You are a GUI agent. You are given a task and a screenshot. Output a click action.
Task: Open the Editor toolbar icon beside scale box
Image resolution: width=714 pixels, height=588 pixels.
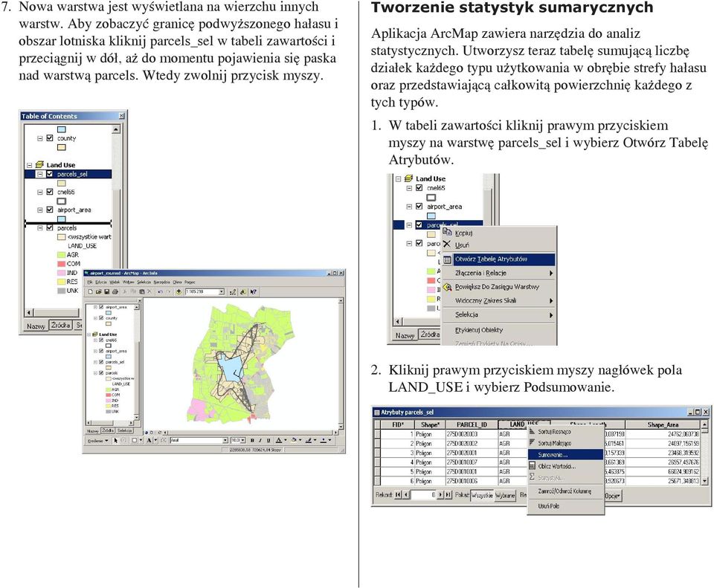233,291
